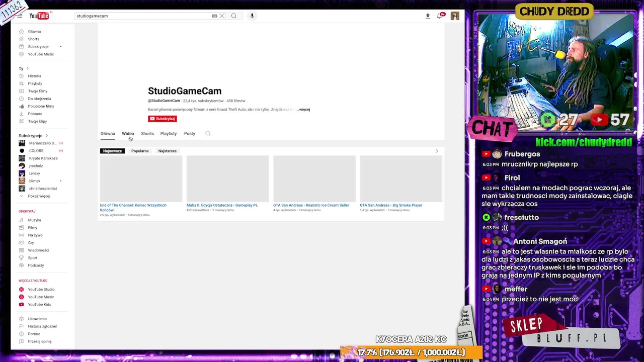Image resolution: width=644 pixels, height=362 pixels.
Task: Expand the Subskrypcje section header chevron
Action: 47,136
